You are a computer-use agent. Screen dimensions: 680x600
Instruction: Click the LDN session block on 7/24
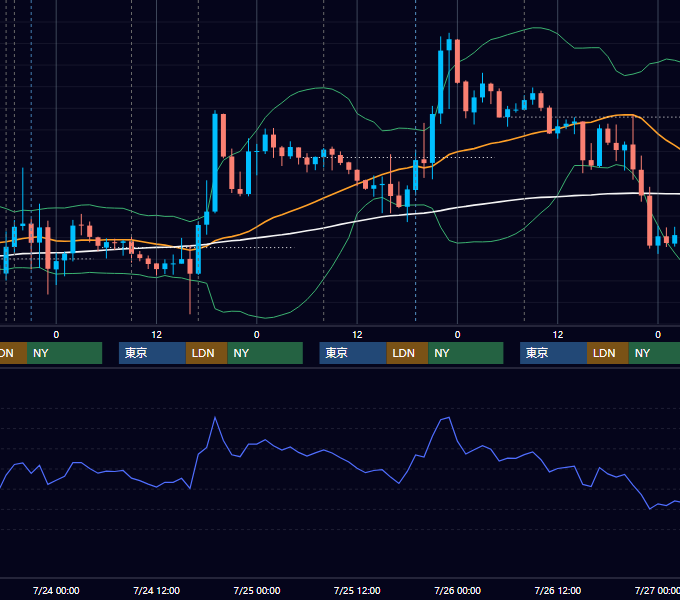click(206, 353)
